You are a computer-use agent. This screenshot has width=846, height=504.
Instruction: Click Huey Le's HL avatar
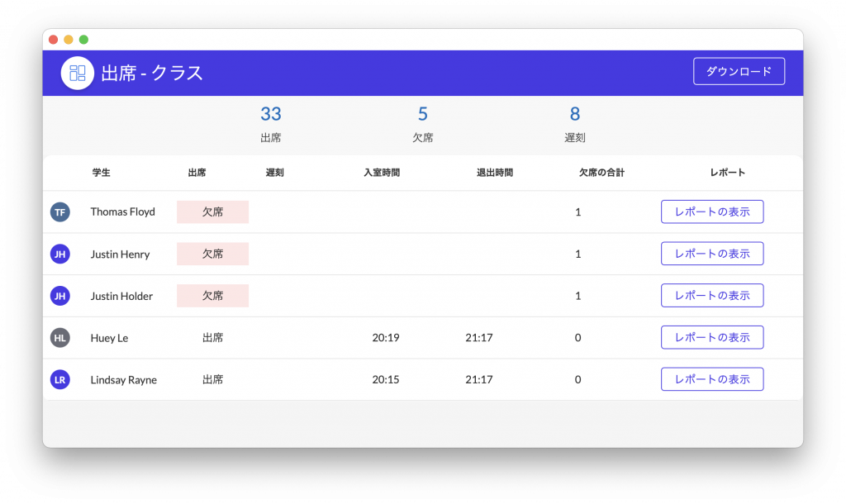[59, 338]
